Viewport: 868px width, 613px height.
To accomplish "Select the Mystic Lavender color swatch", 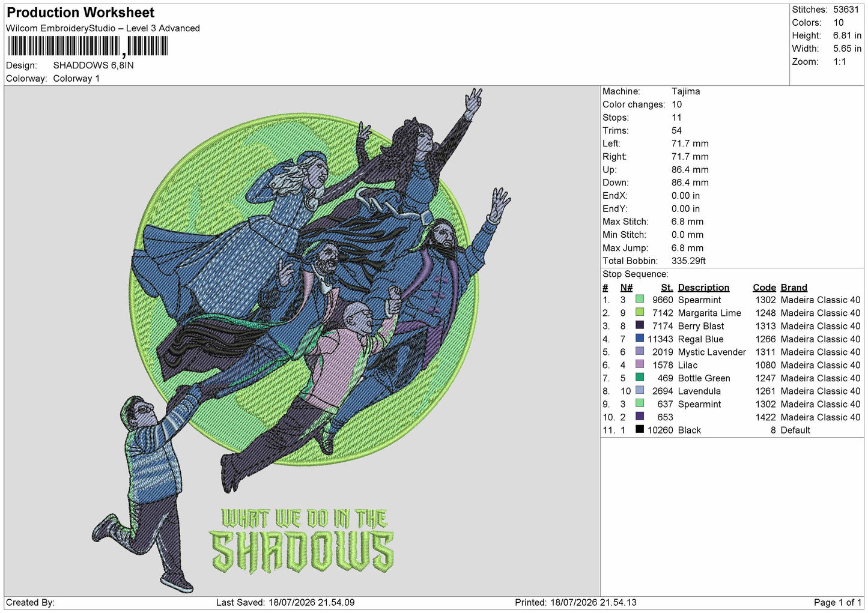I will 640,351.
